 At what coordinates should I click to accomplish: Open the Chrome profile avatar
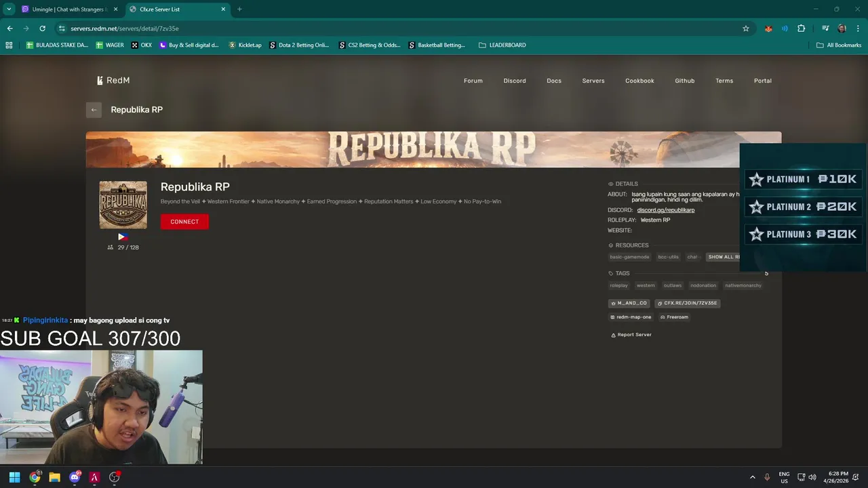(x=842, y=28)
